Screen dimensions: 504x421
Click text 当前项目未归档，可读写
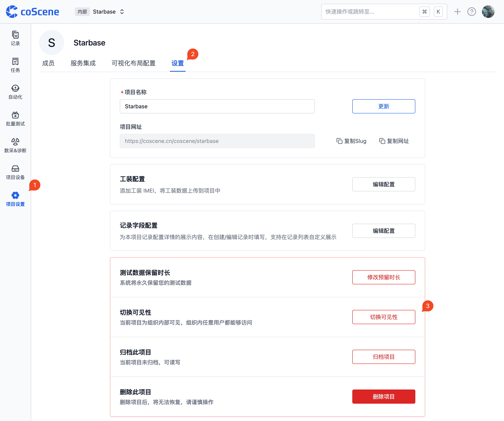coord(150,363)
